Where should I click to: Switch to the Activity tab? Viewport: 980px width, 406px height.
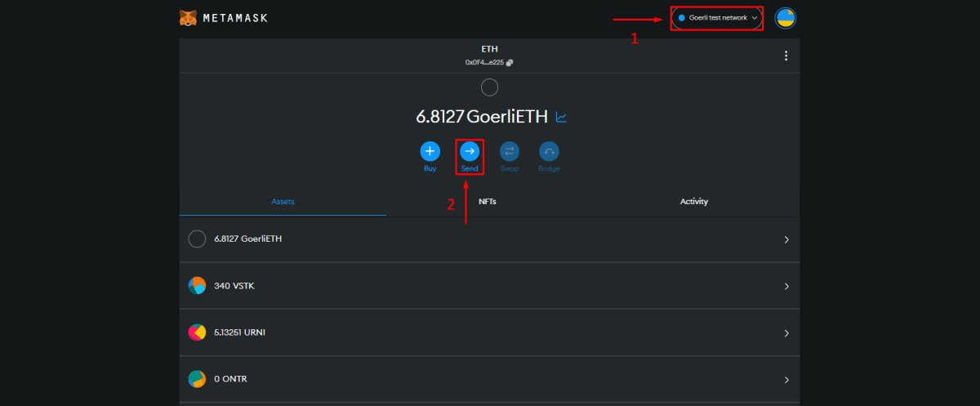click(x=694, y=201)
